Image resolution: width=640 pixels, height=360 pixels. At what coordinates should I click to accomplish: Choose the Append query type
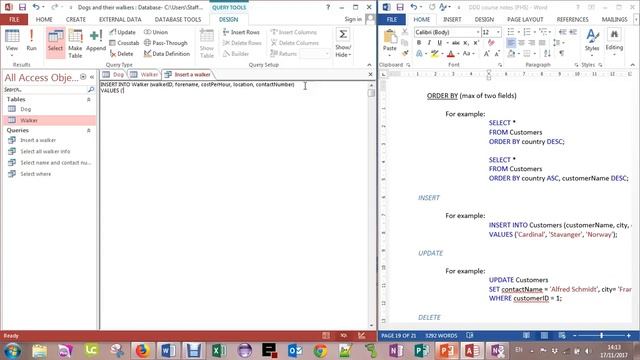[x=96, y=41]
